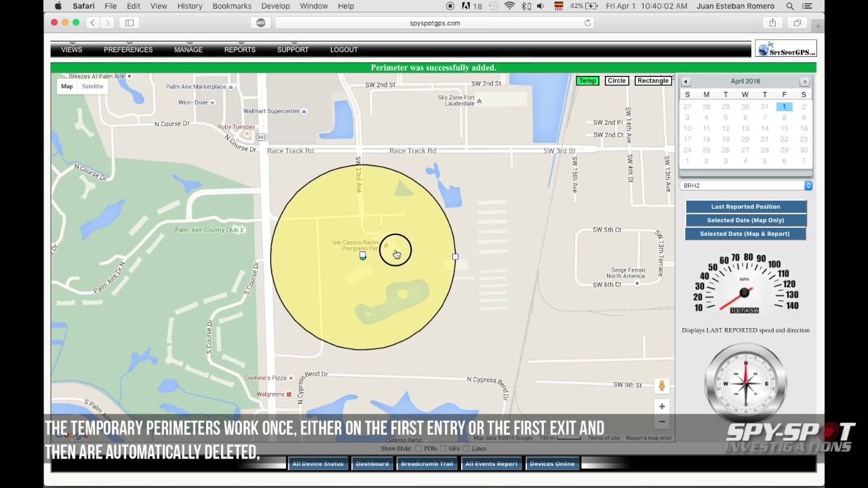Image resolution: width=868 pixels, height=488 pixels.
Task: Open the Bookmarks menu in menu bar
Action: point(232,6)
